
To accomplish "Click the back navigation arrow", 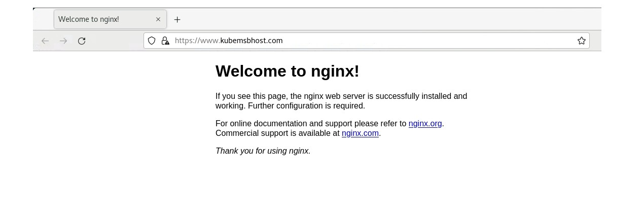I will click(x=45, y=41).
